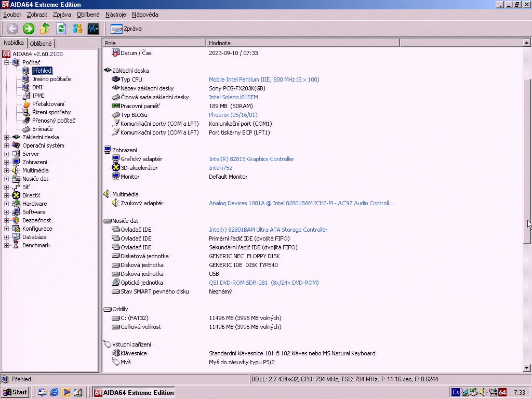Go up one level with folder arrow icon

click(45, 29)
